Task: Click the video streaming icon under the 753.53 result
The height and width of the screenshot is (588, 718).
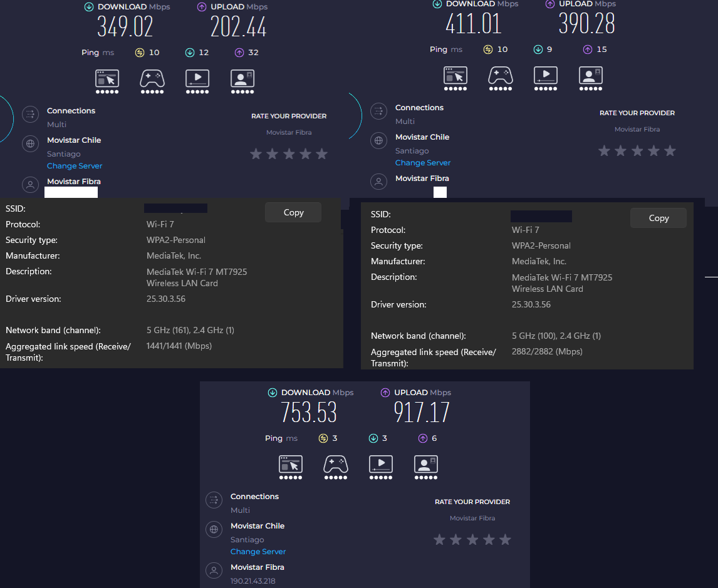Action: [381, 464]
